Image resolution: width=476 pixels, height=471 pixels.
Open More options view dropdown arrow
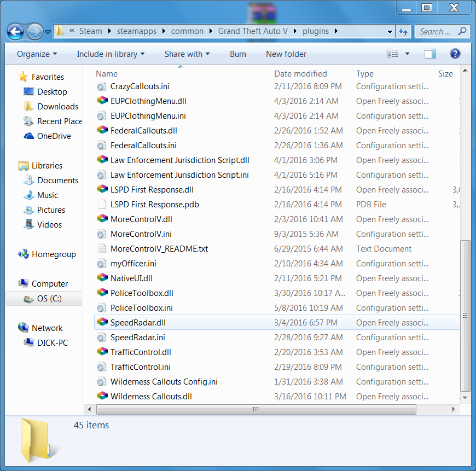tap(408, 54)
